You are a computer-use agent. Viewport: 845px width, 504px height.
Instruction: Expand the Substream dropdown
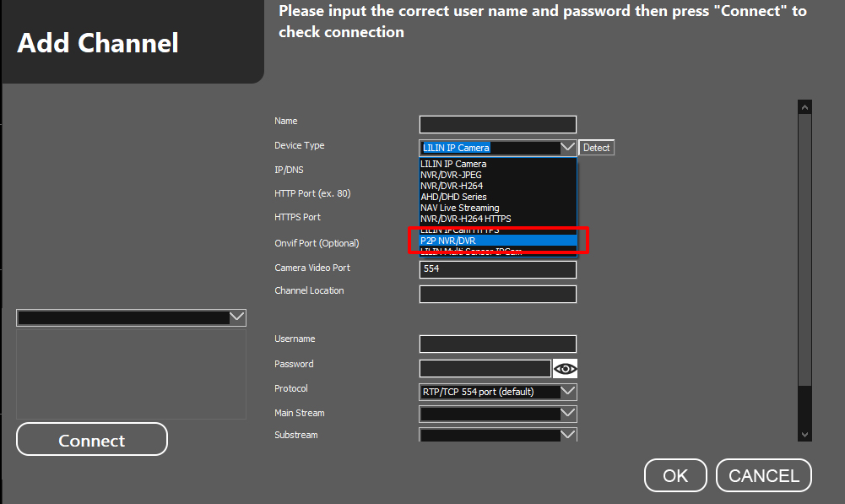[568, 435]
